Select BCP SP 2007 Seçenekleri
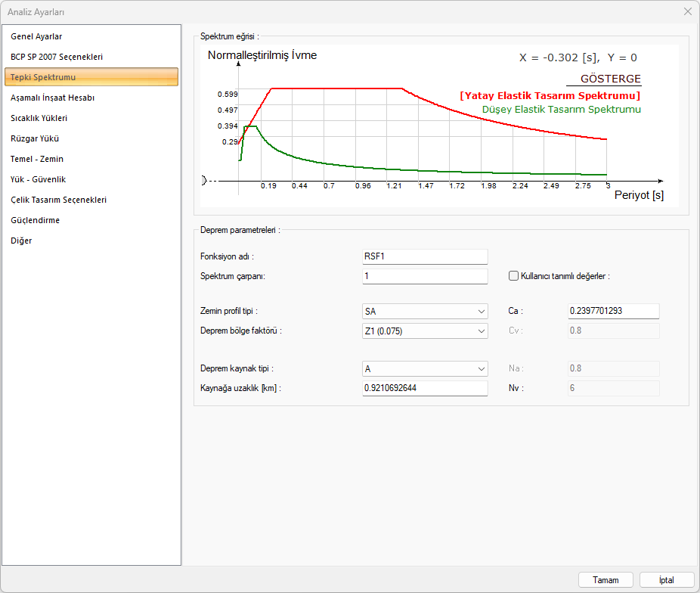The width and height of the screenshot is (700, 593). click(x=57, y=57)
